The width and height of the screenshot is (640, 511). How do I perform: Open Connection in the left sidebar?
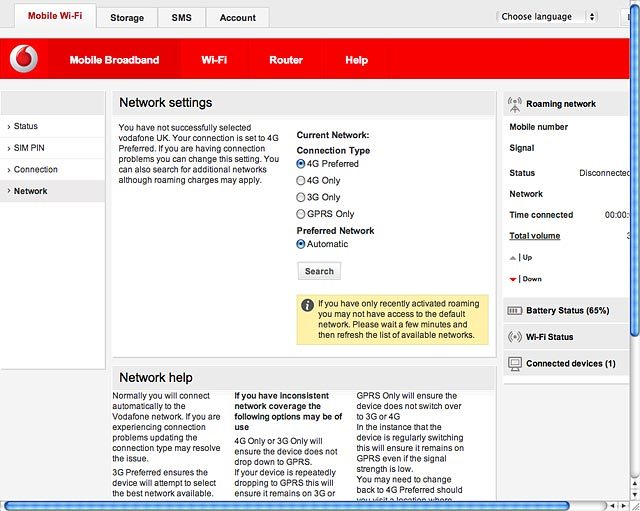(53, 170)
